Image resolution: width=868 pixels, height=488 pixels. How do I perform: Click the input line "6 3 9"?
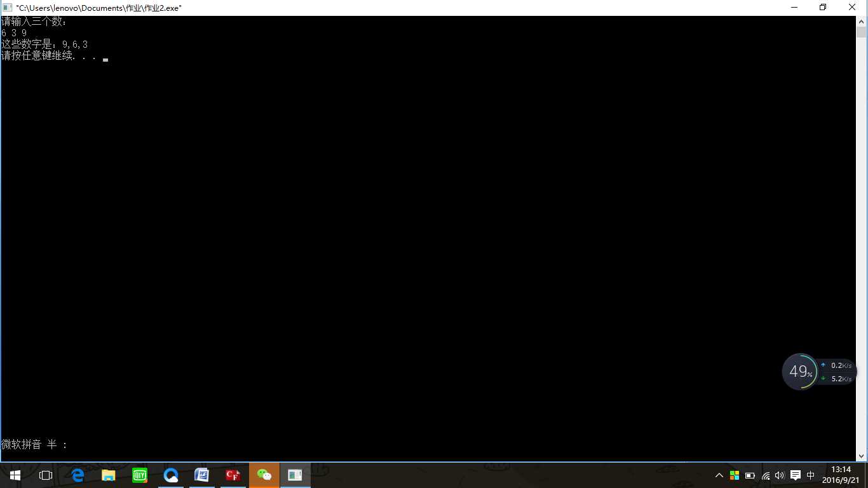(x=14, y=33)
